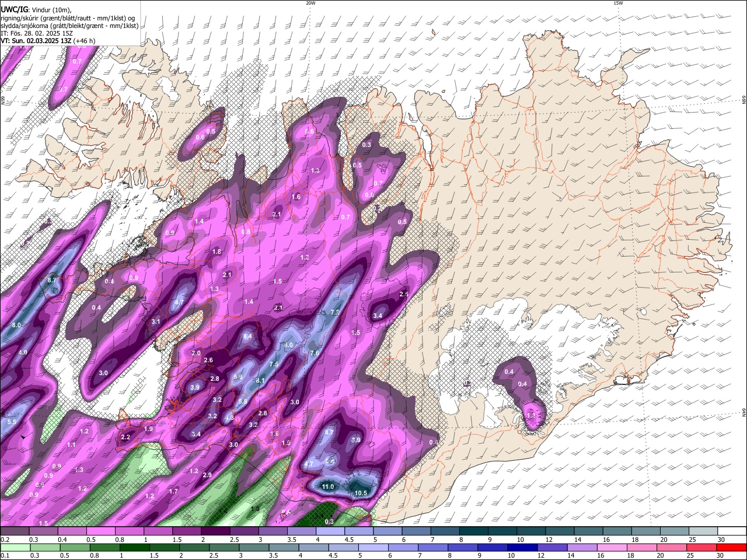This screenshot has height=560, width=747.
Task: Click the 'VT: Sun. 02.03.2025 13Z' valid time
Action: click(36, 41)
